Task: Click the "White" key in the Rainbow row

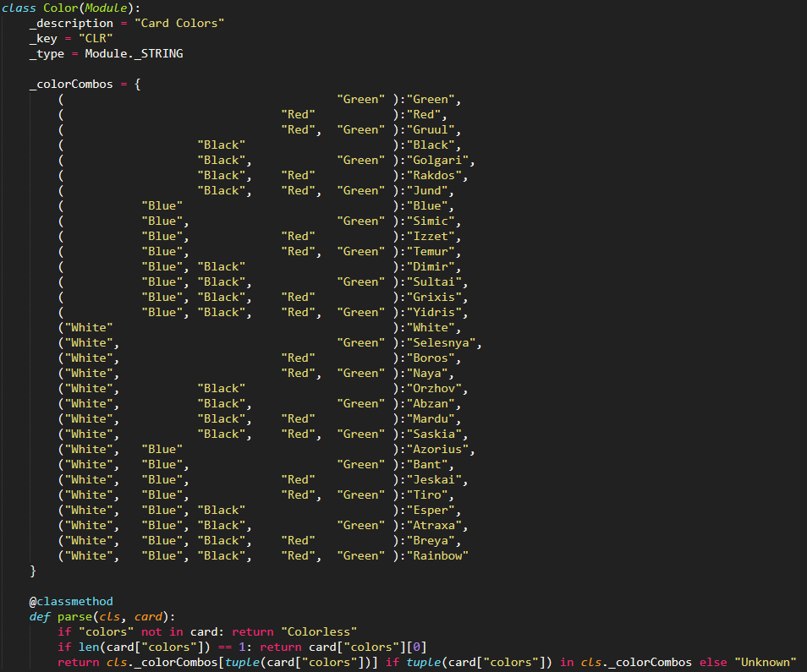Action: (89, 556)
